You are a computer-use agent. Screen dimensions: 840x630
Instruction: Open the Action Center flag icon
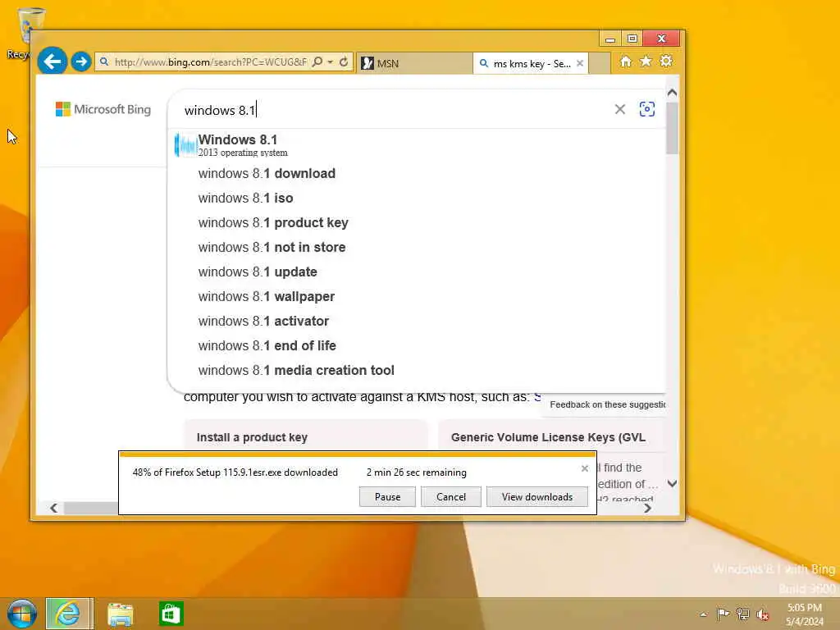[x=723, y=614]
